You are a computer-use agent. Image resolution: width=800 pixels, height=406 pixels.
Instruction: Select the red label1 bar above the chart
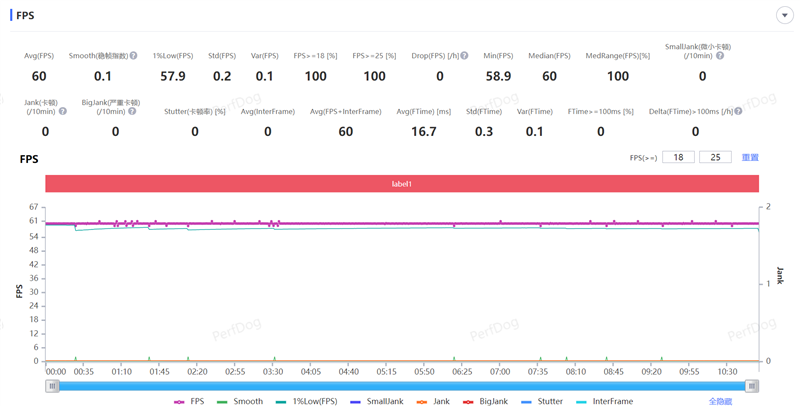pyautogui.click(x=401, y=184)
